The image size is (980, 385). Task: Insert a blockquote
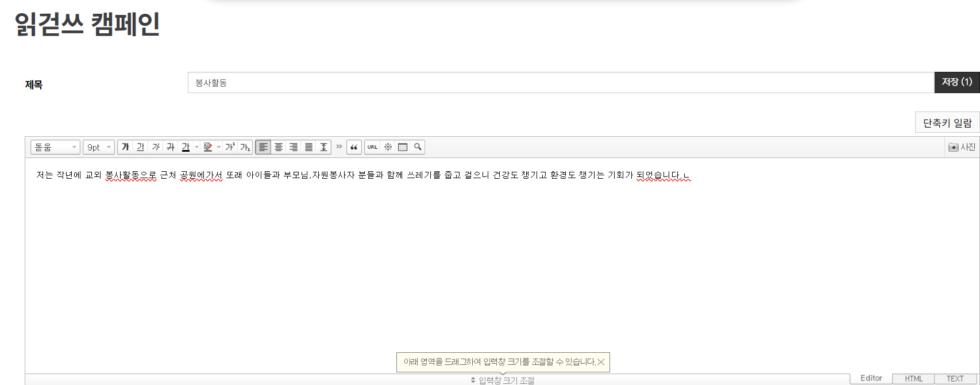tap(354, 147)
